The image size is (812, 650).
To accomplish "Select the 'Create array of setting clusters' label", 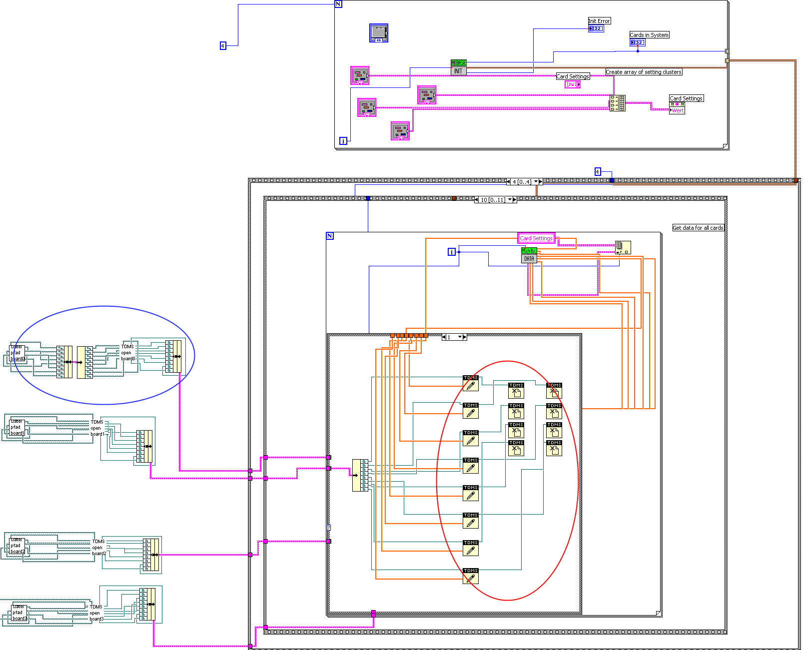I will pos(644,72).
